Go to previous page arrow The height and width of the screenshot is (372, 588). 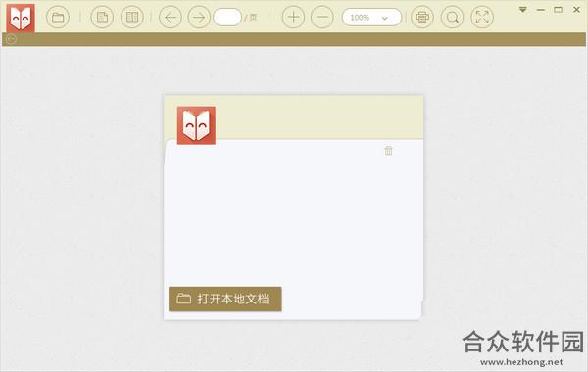point(171,18)
